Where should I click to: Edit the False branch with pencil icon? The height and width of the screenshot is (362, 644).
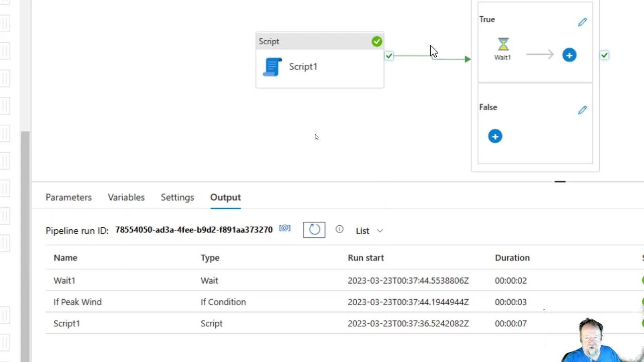582,110
